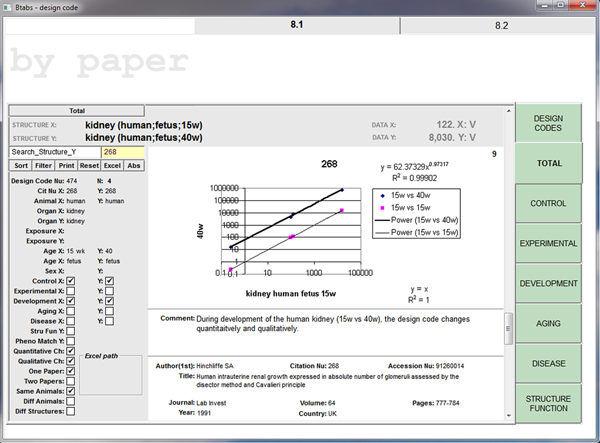Click the Power (15w vs 40w) legend entry
This screenshot has width=600, height=443.
[417, 220]
